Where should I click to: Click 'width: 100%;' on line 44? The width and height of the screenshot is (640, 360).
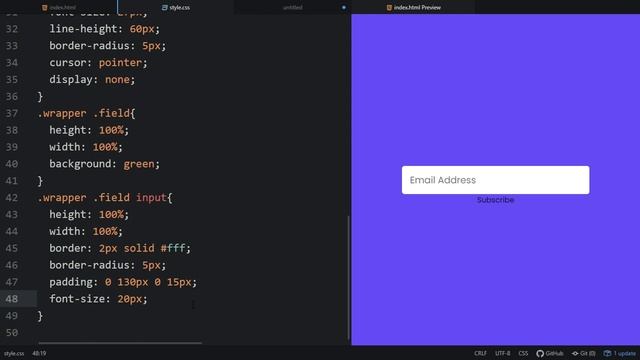(x=86, y=231)
